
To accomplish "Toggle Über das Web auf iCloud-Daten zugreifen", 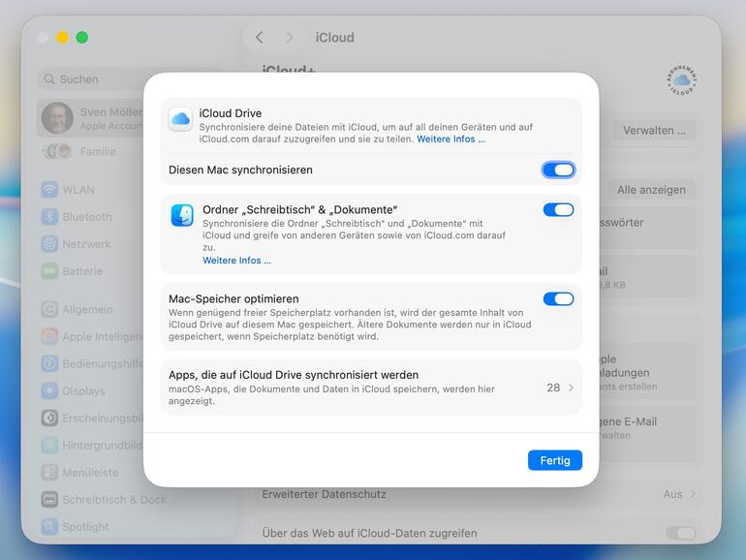I will (x=681, y=533).
